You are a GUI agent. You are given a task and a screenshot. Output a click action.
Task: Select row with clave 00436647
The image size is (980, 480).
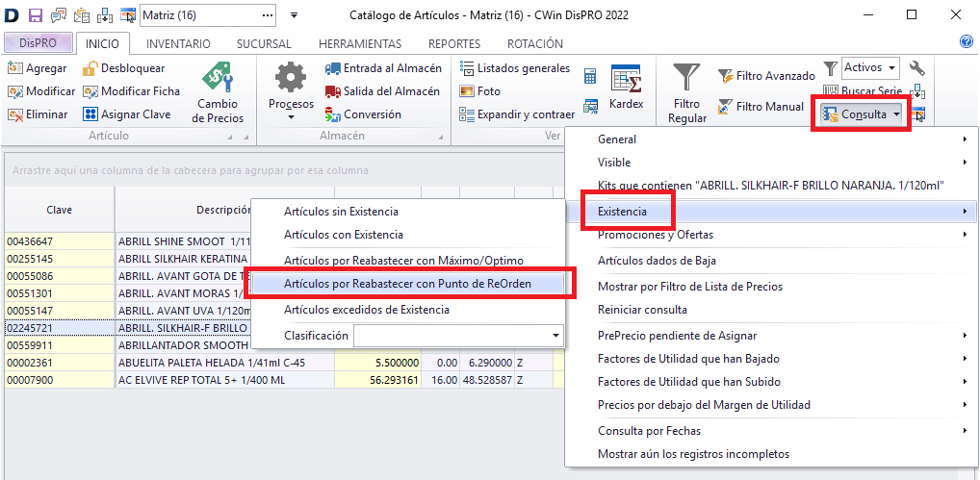[60, 240]
